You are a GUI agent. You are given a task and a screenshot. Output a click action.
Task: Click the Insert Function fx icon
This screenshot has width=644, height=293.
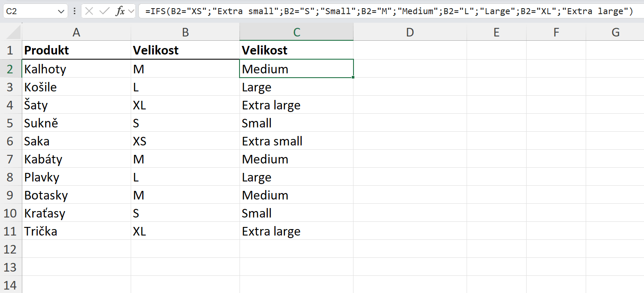pos(120,12)
